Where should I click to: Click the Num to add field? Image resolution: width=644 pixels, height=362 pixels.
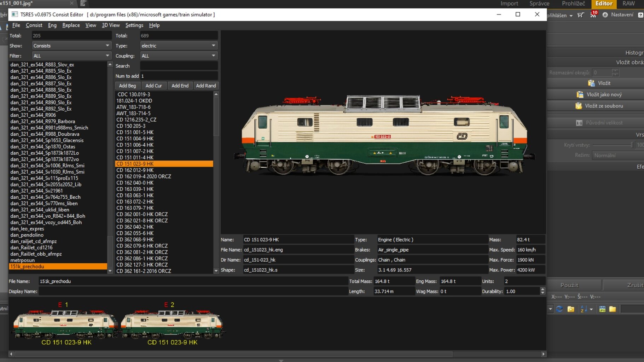point(179,76)
